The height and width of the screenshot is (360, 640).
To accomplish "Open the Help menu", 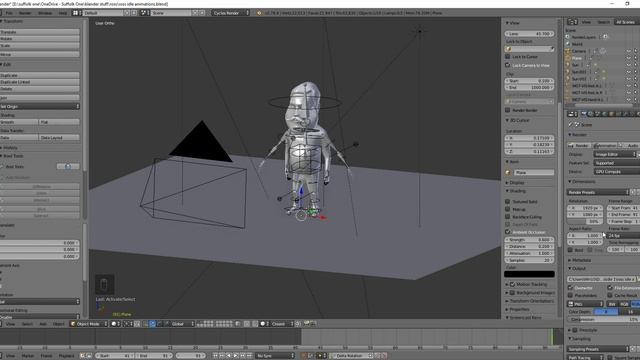I will (62, 13).
